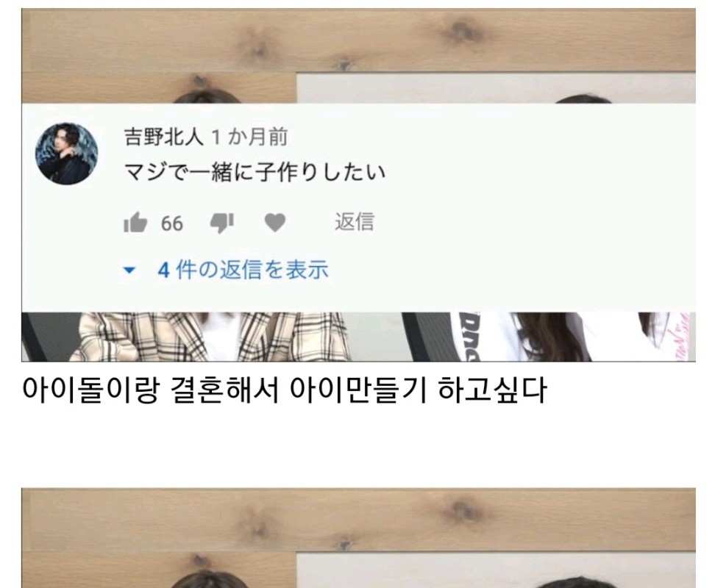This screenshot has height=588, width=715.
Task: Open the commenter's round profile avatar
Action: tap(67, 153)
